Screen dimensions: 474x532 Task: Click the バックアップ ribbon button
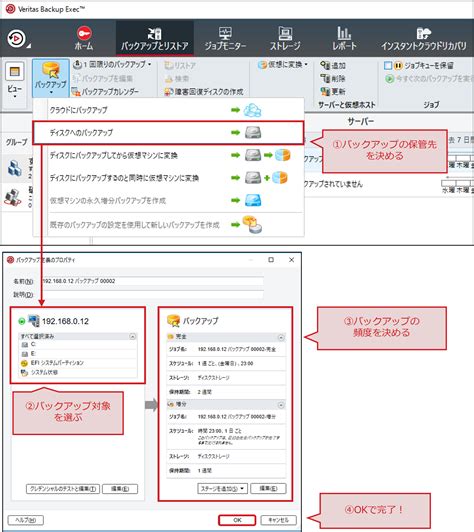(51, 78)
